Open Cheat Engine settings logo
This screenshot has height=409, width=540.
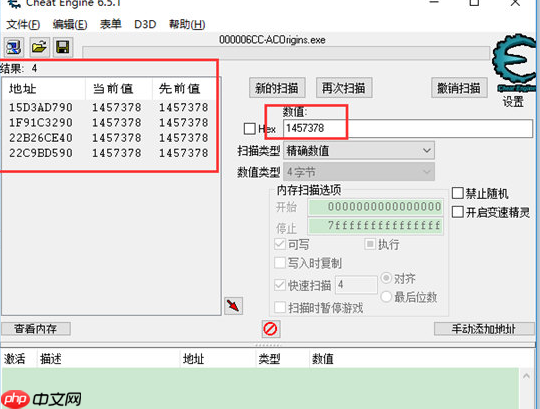point(515,63)
